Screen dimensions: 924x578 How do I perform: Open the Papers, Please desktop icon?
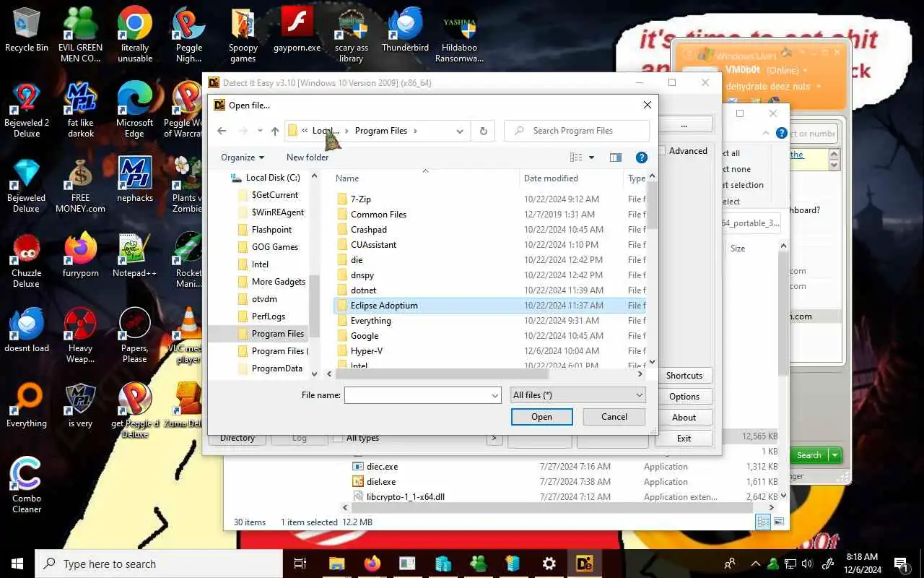coord(135,335)
